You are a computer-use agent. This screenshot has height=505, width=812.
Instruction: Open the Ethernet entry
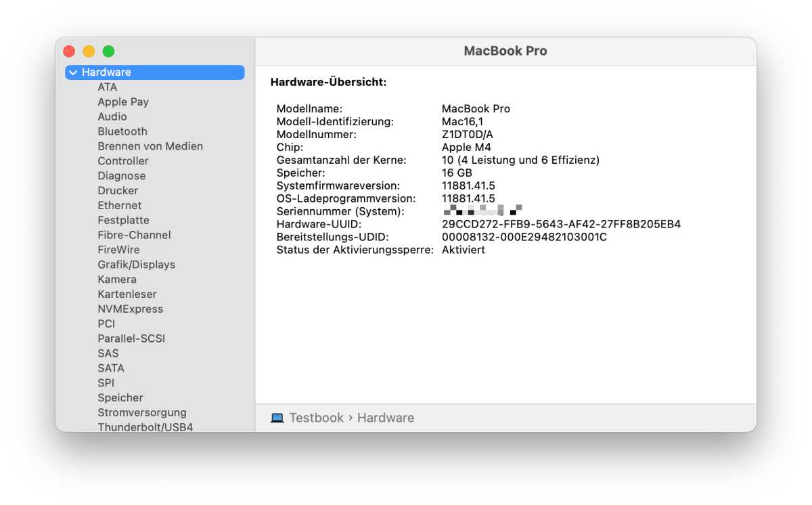tap(120, 205)
